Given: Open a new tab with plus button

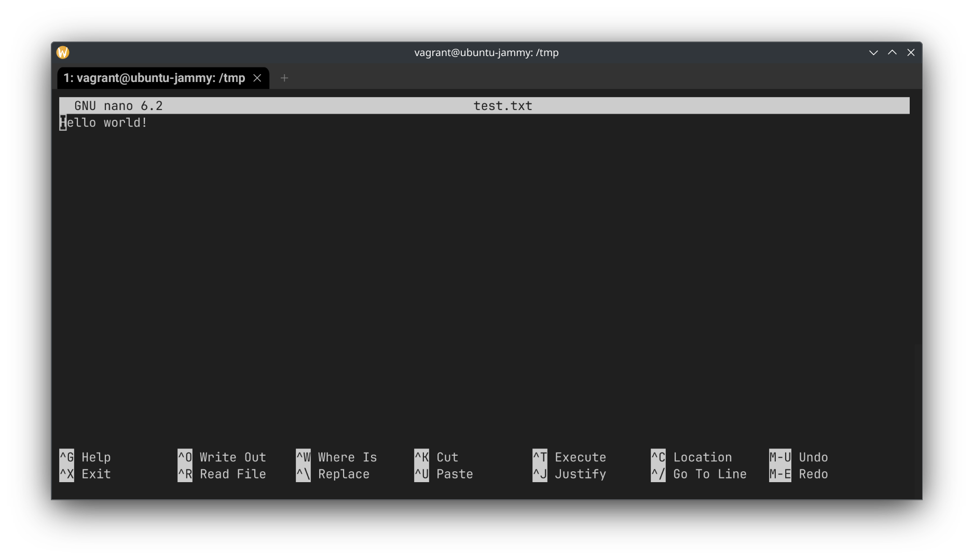Looking at the screenshot, I should coord(284,78).
